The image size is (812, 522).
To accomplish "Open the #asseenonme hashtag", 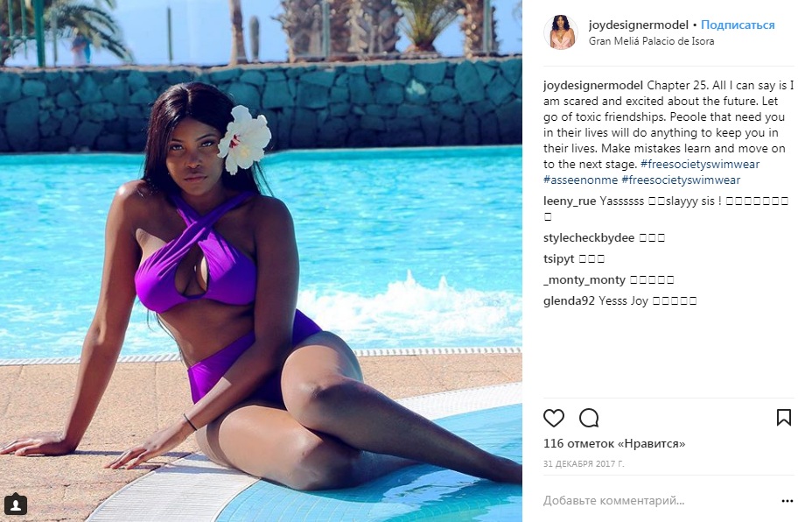I will pos(580,180).
